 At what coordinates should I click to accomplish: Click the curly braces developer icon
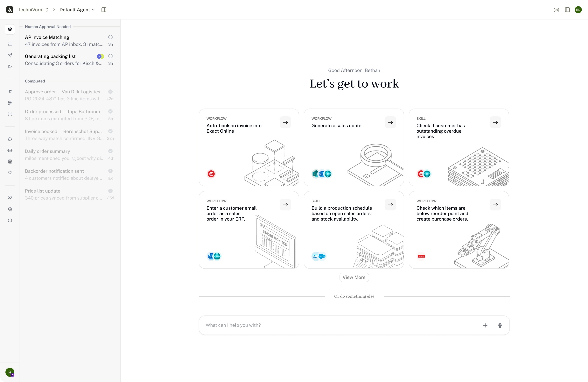coord(10,220)
